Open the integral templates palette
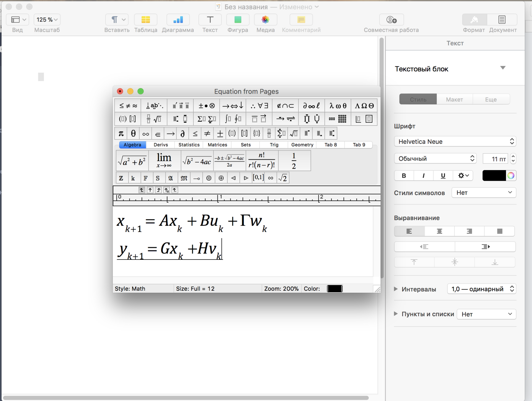The height and width of the screenshot is (401, 532). pos(233,119)
